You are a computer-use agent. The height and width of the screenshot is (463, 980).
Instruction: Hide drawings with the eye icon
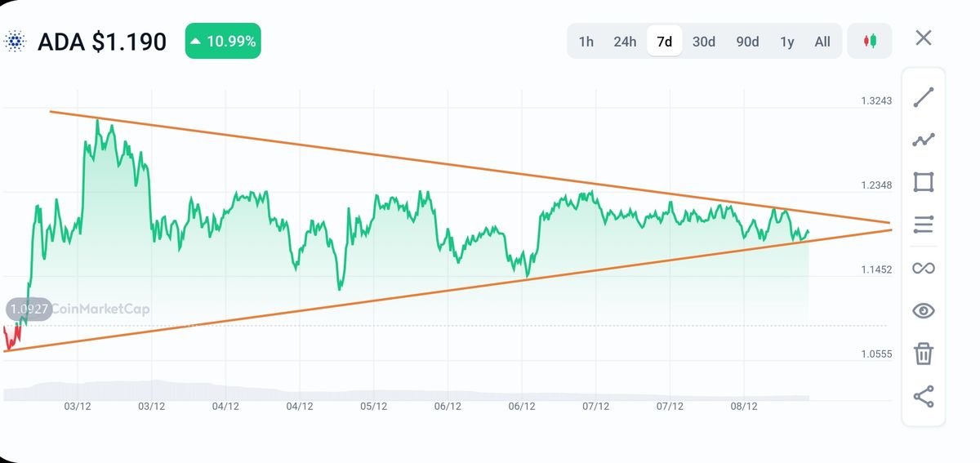pyautogui.click(x=924, y=310)
